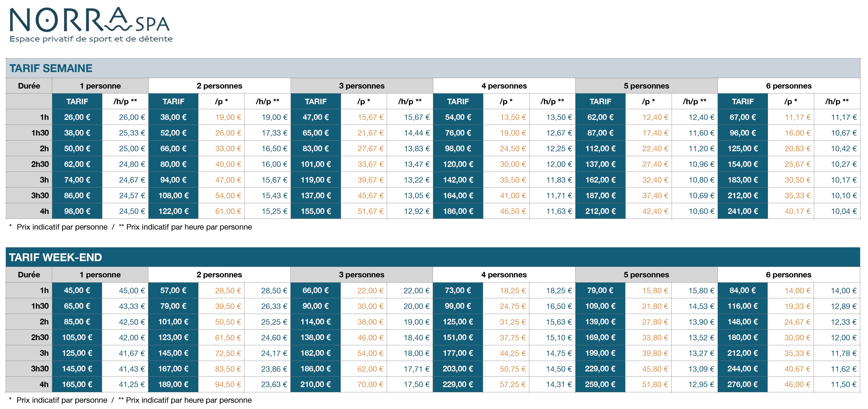Image resolution: width=868 pixels, height=409 pixels.
Task: Click weekend 4h six-person price 276,00 €
Action: pyautogui.click(x=742, y=384)
